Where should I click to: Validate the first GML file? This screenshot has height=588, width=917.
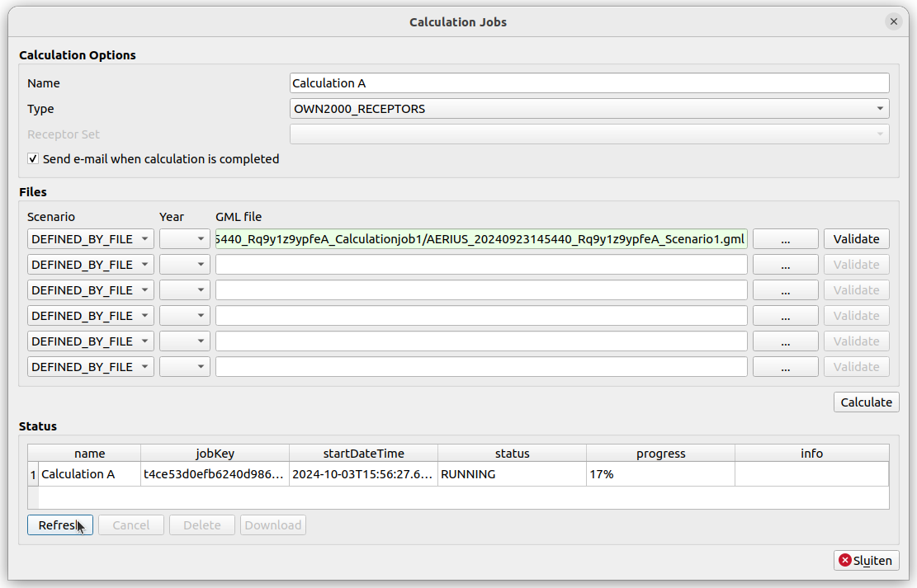856,239
